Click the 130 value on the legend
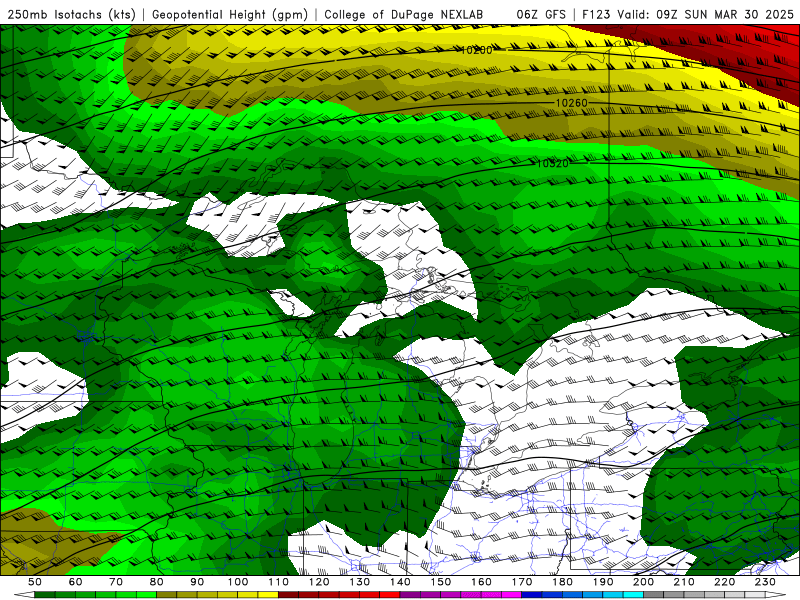 (x=359, y=582)
